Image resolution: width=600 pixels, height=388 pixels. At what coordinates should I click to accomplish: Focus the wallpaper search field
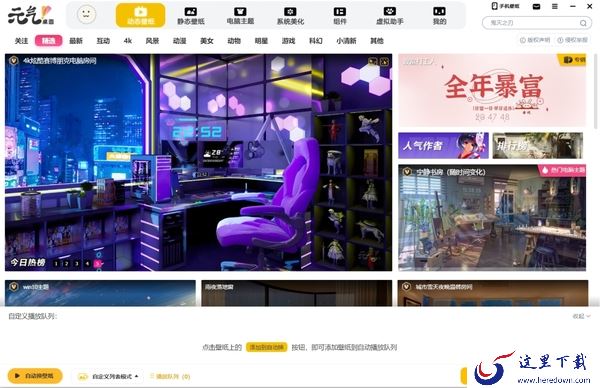[x=536, y=23]
